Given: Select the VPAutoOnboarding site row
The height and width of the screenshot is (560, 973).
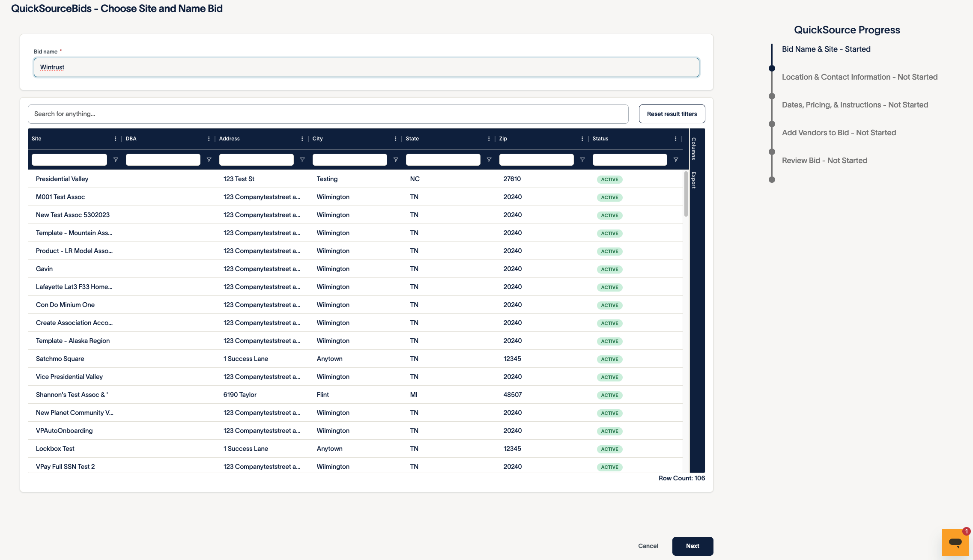Looking at the screenshot, I should click(x=355, y=431).
